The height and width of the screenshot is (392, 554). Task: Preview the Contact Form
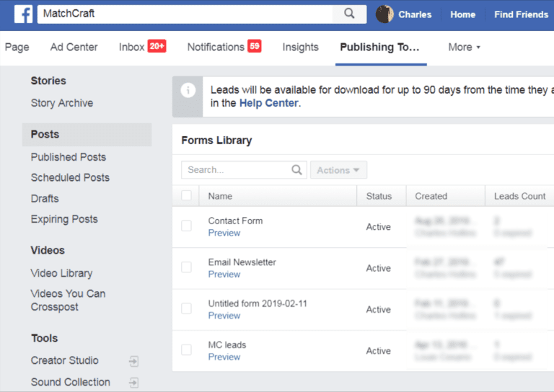coord(224,233)
